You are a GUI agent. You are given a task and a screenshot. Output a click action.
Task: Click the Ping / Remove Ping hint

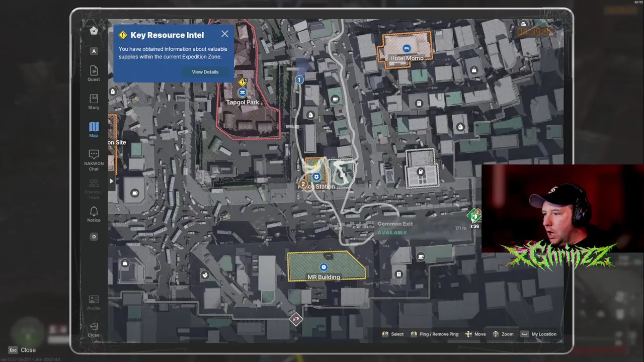[x=435, y=334]
